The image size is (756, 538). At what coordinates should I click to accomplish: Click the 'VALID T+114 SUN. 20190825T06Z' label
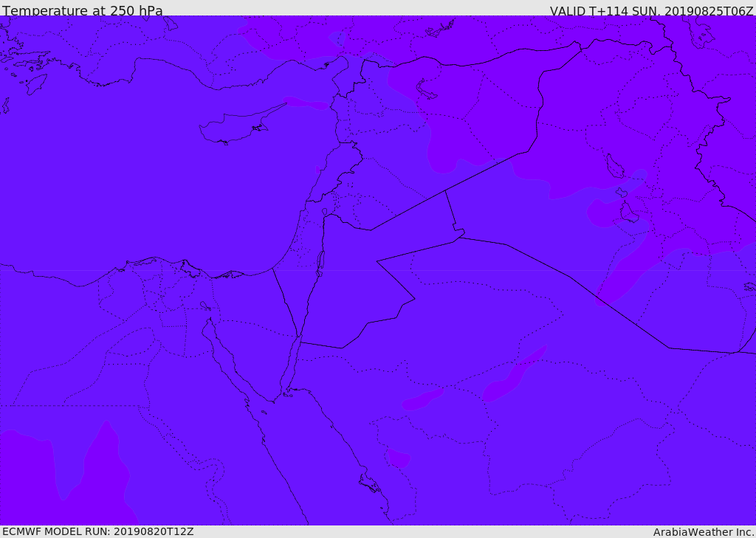(651, 10)
